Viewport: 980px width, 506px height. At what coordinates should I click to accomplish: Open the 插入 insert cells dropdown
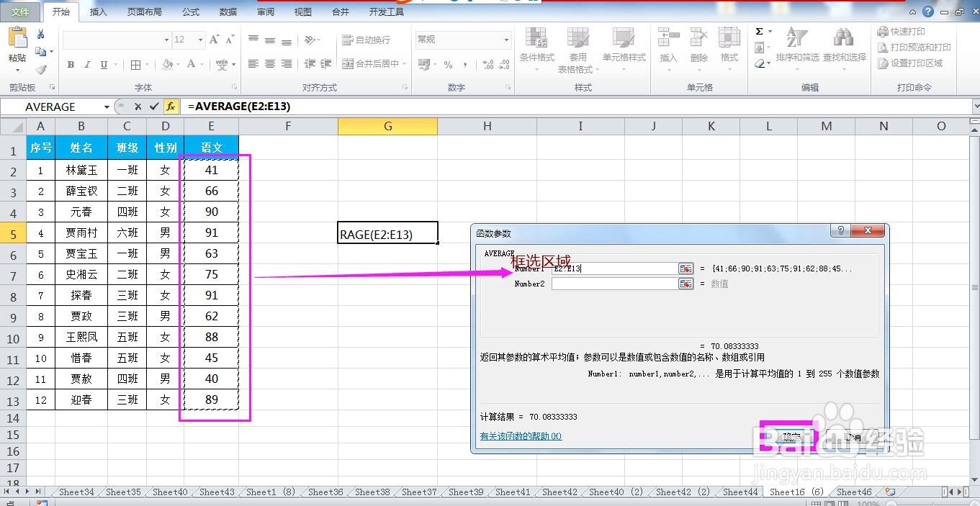tap(668, 50)
